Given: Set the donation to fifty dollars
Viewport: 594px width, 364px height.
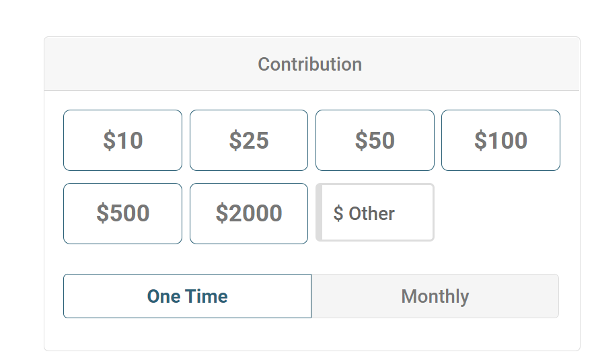Looking at the screenshot, I should point(375,140).
